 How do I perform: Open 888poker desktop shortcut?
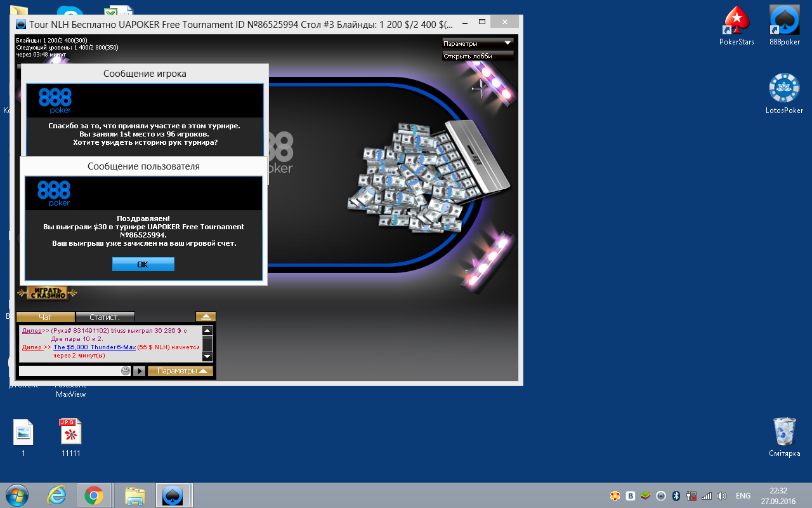pyautogui.click(x=785, y=25)
